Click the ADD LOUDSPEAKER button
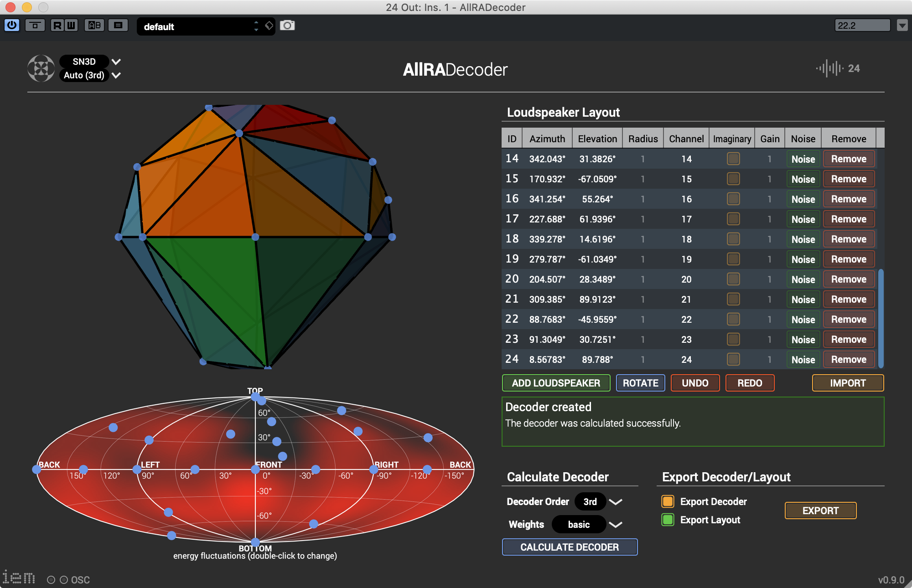The width and height of the screenshot is (912, 588). [x=556, y=383]
